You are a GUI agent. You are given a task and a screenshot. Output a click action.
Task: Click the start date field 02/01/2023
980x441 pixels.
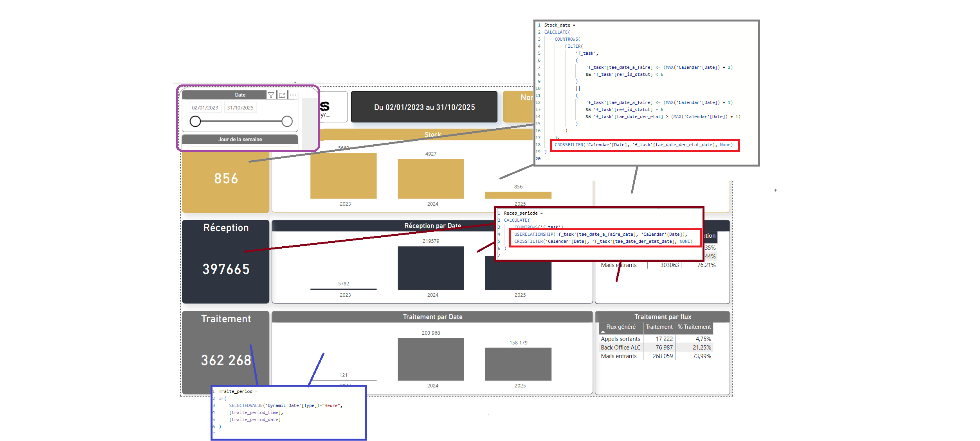pos(205,108)
